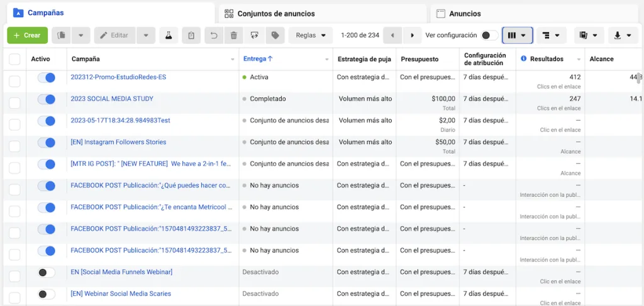644x306 pixels.
Task: Switch to Conjuntos de anuncios tab
Action: tap(323, 14)
